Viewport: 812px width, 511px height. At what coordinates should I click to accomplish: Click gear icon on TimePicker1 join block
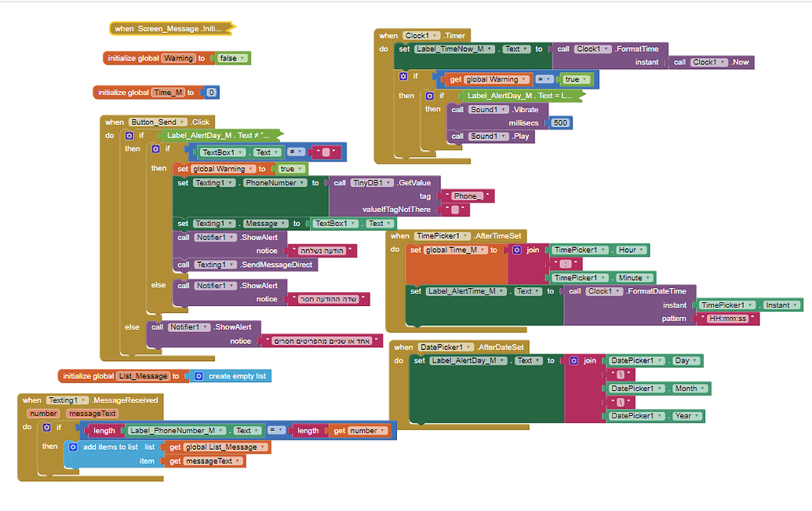pos(517,250)
